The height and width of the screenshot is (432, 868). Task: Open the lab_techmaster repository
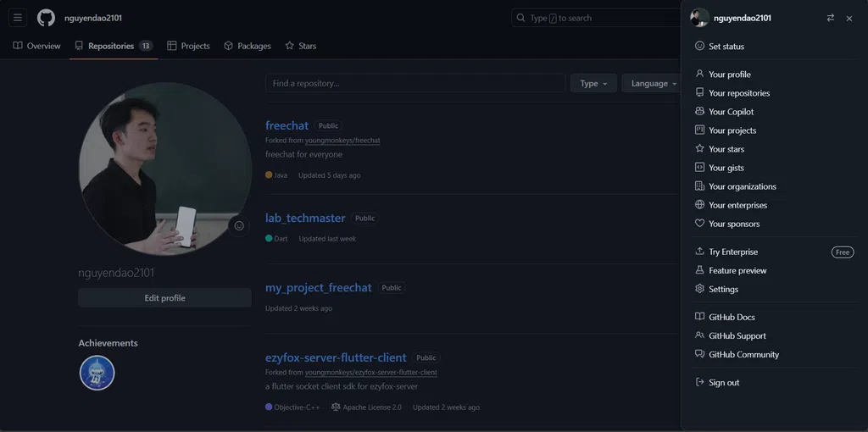pos(305,218)
